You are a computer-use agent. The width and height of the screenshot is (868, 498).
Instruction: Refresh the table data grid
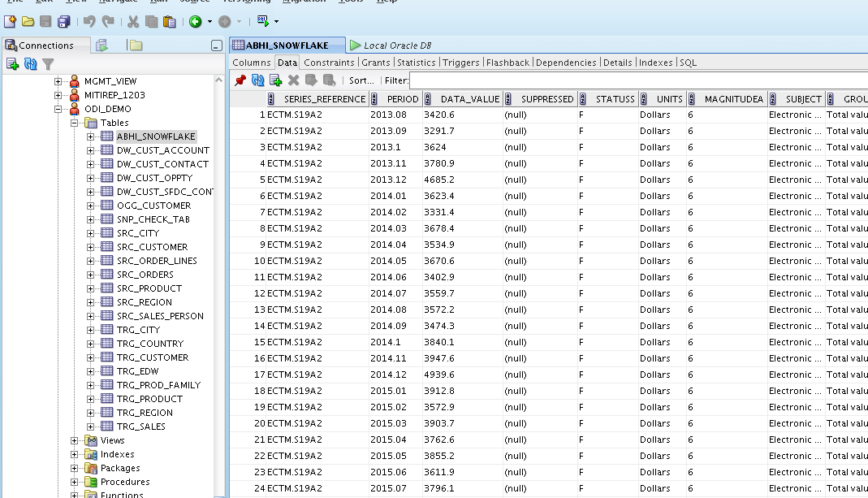pyautogui.click(x=258, y=80)
